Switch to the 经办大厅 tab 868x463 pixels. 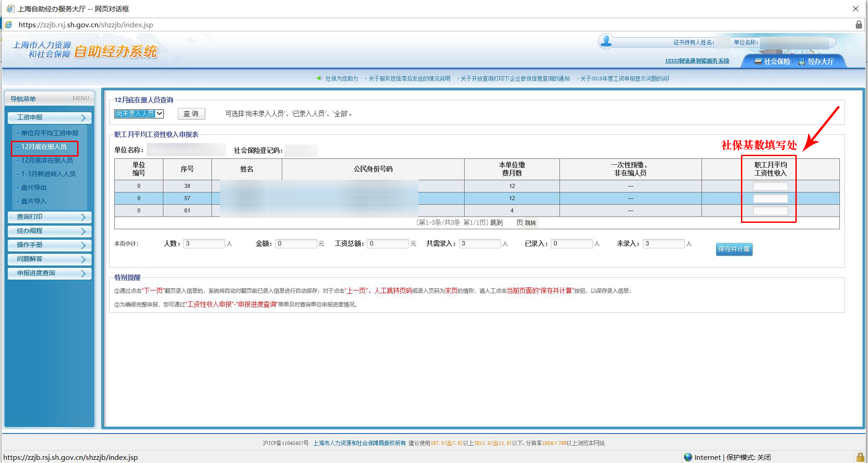click(x=816, y=61)
